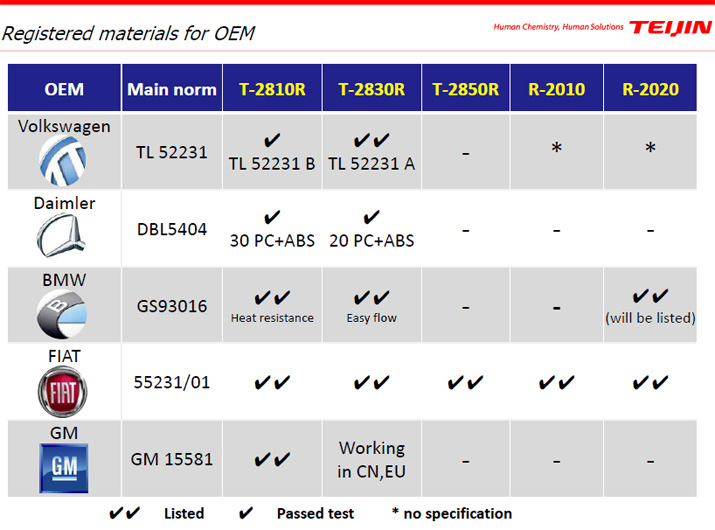Click double check above Easy flow

tap(372, 298)
